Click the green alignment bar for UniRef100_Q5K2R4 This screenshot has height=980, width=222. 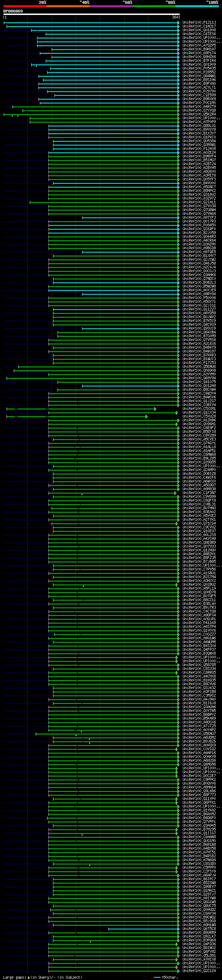92,114
